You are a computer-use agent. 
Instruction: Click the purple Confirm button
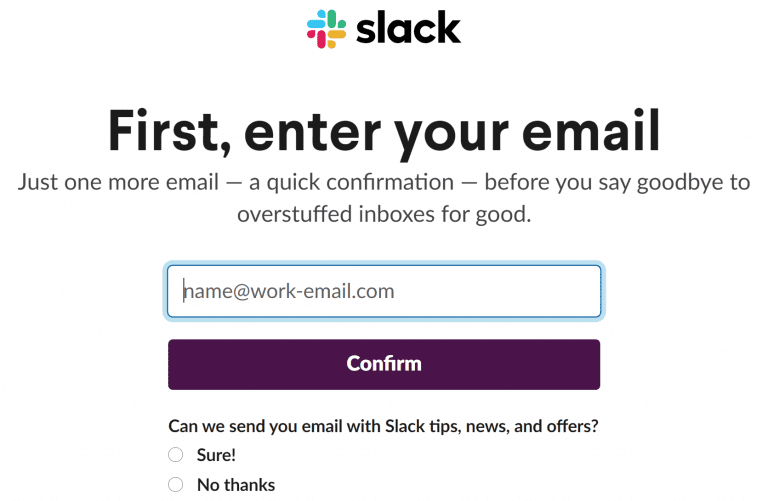point(384,364)
